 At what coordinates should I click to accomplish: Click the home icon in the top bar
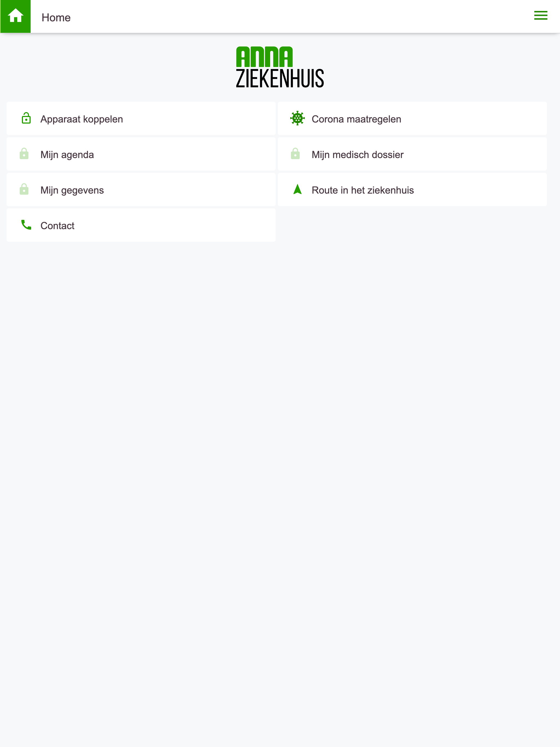[16, 16]
